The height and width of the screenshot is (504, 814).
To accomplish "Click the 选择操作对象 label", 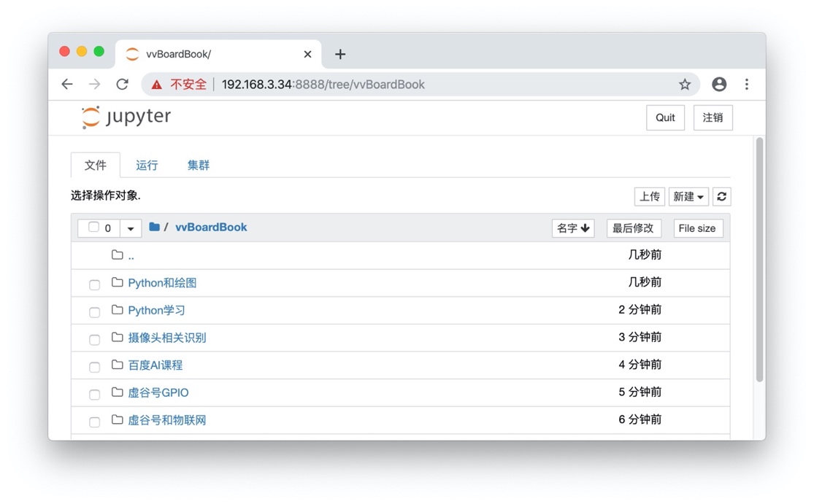I will click(105, 195).
